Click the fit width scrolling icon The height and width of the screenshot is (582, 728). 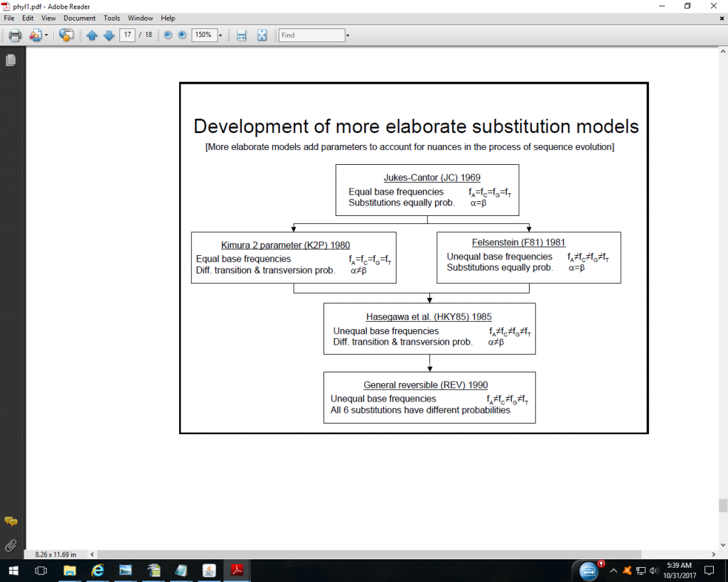(242, 35)
